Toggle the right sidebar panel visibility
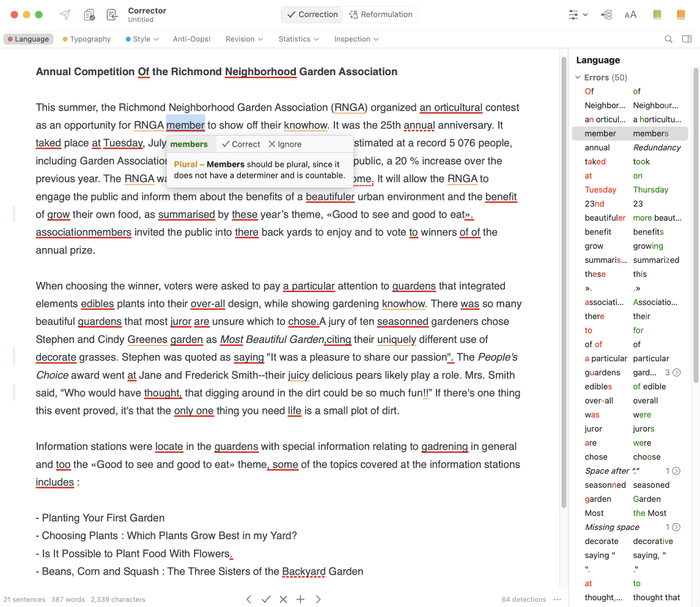Viewport: 700px width, 607px height. pos(687,39)
